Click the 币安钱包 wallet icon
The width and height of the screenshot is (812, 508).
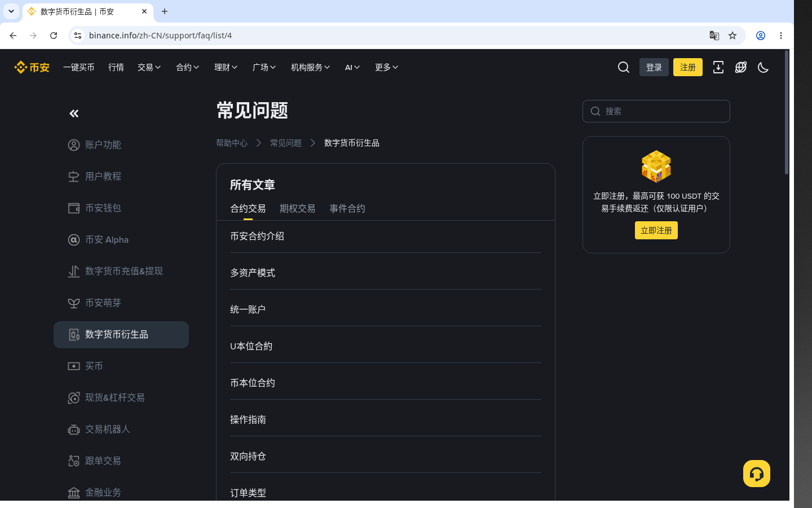[x=74, y=208]
